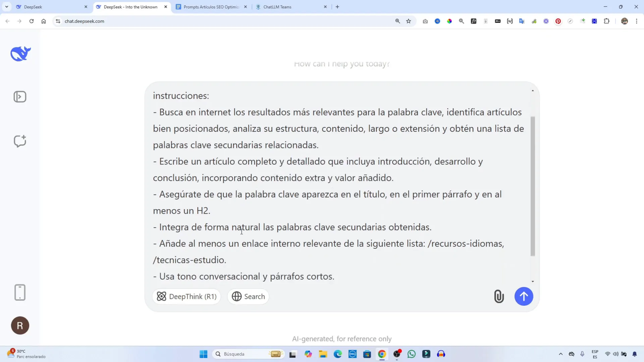Screen dimensions: 644x362
Task: Open Chrome's three-dot menu
Action: [x=636, y=21]
